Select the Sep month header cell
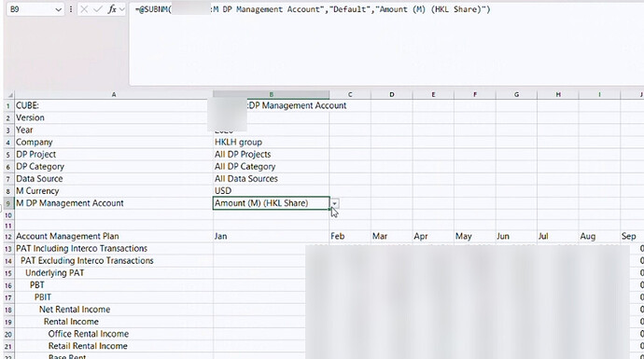The width and height of the screenshot is (644, 359). [632, 236]
